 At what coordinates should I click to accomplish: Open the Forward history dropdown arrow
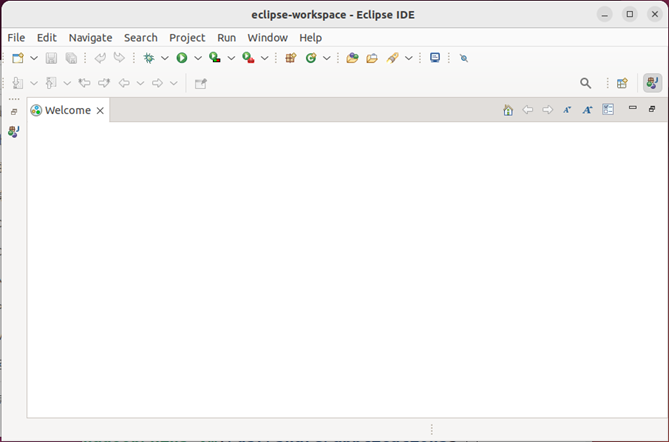tap(174, 83)
